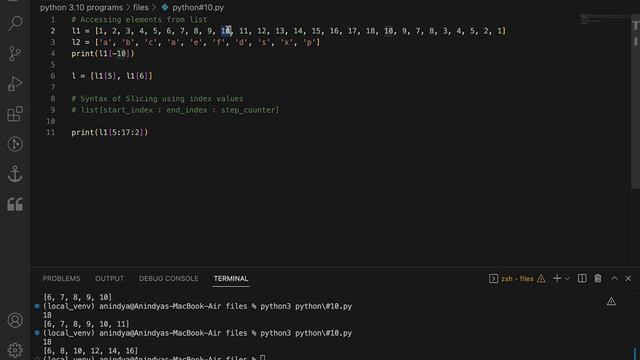Click the line 'print(l1[-10])'
The height and width of the screenshot is (360, 640).
[x=103, y=53]
